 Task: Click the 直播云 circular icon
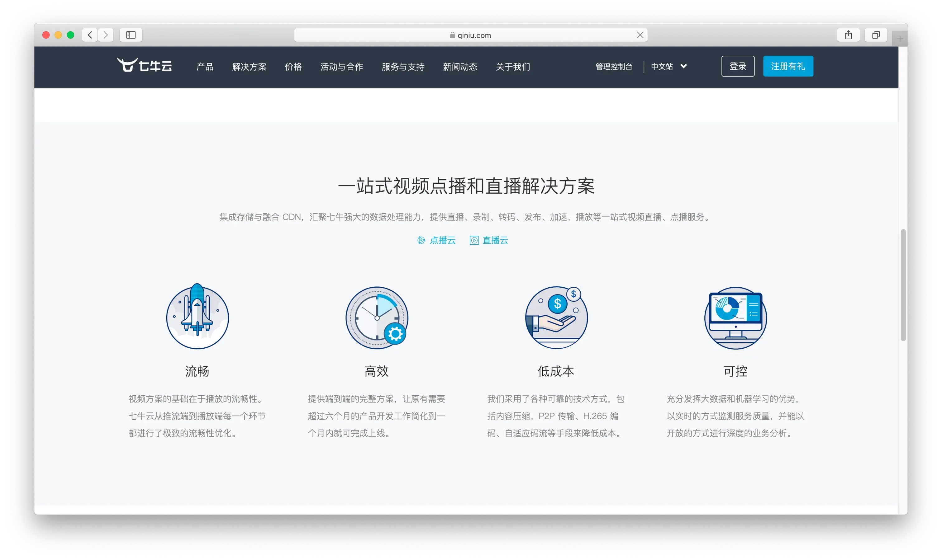(474, 240)
